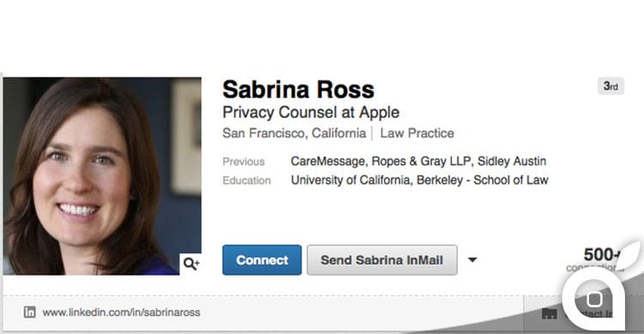The width and height of the screenshot is (644, 334).
Task: Click Privacy Counsel at Apple headline
Action: (x=311, y=112)
